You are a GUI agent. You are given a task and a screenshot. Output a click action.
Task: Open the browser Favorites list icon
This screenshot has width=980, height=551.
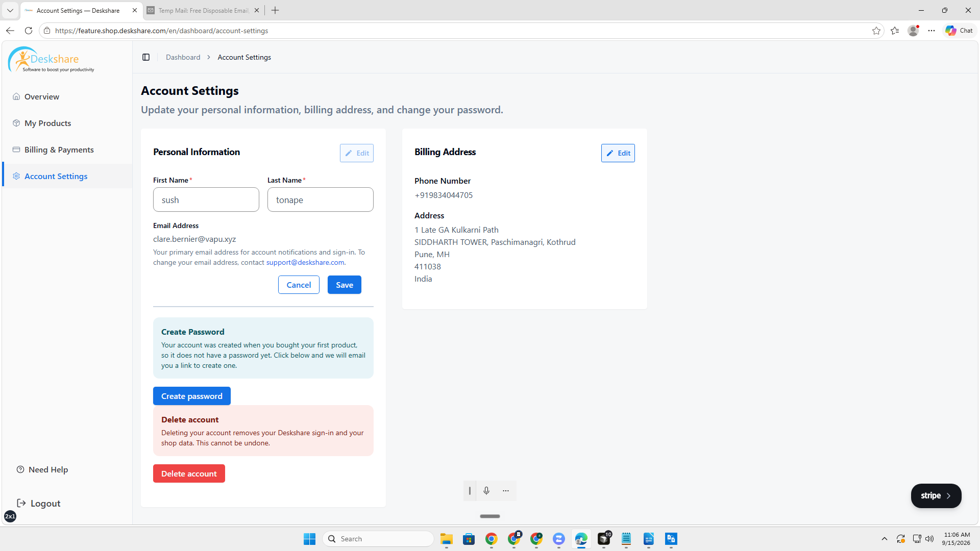[x=895, y=31]
